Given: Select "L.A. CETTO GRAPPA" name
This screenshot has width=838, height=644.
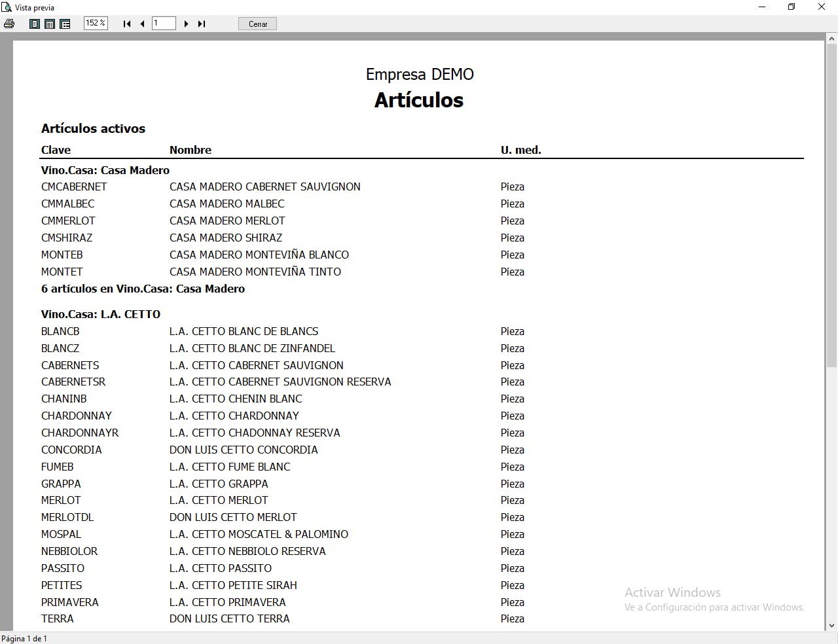Looking at the screenshot, I should pos(219,484).
